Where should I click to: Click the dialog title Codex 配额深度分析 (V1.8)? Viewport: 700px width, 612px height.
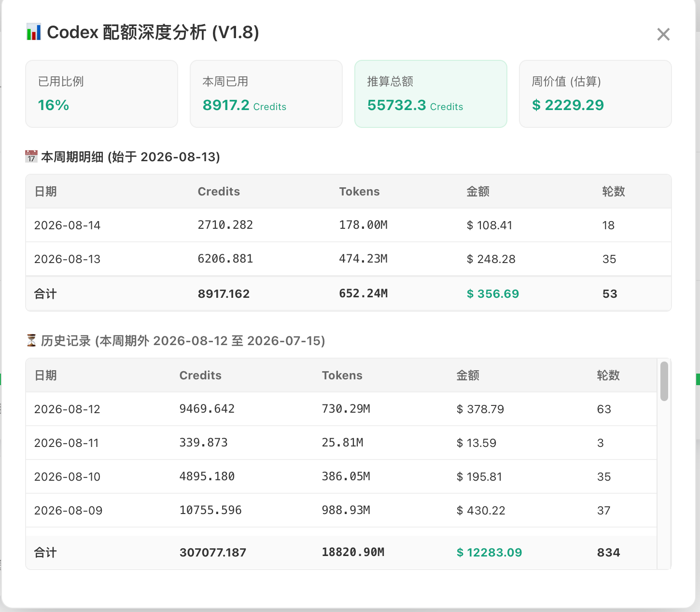(153, 32)
